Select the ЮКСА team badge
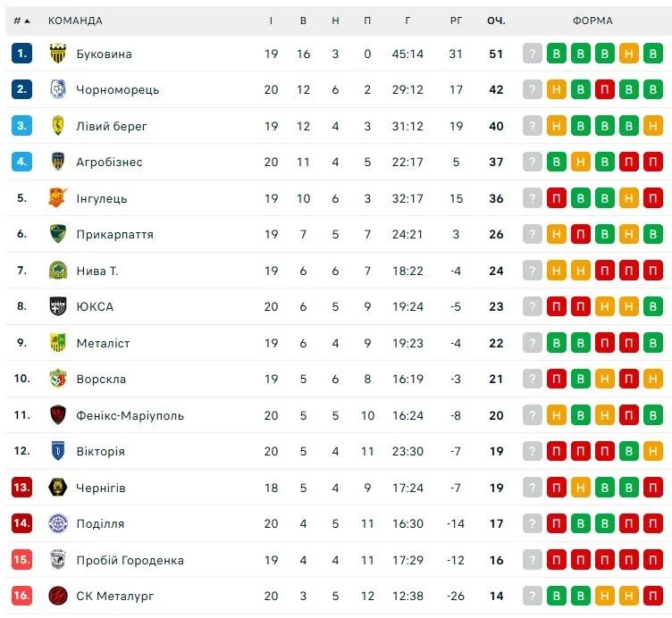 tap(58, 306)
